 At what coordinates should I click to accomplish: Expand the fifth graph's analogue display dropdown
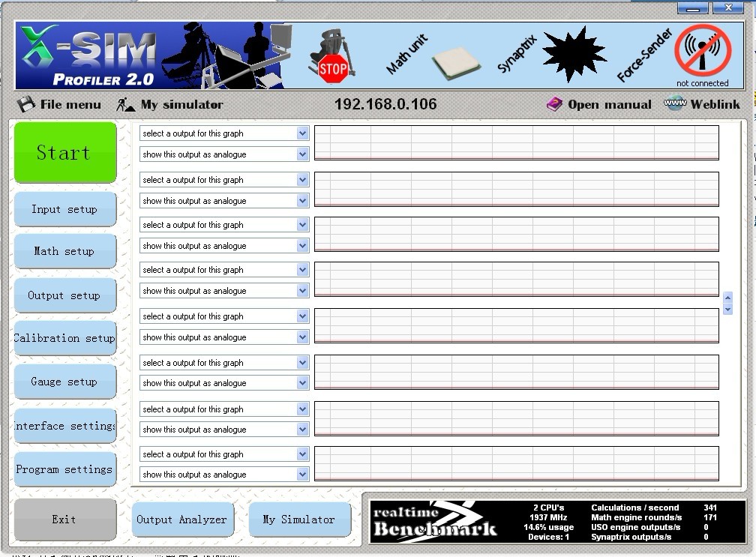(x=302, y=337)
